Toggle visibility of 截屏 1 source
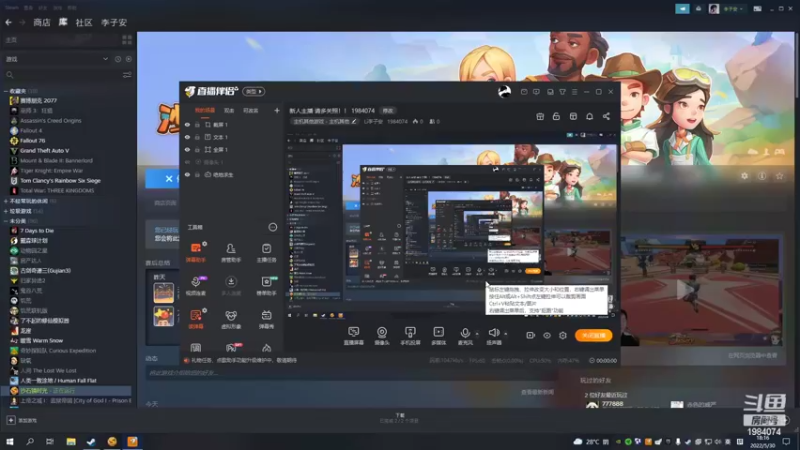Viewport: 800px width, 450px height. pos(187,124)
